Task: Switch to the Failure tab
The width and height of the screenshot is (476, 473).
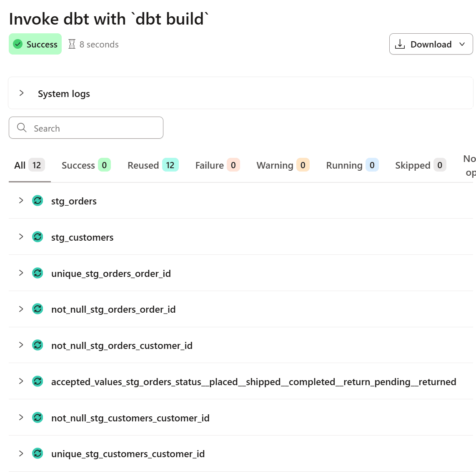Action: coord(217,165)
